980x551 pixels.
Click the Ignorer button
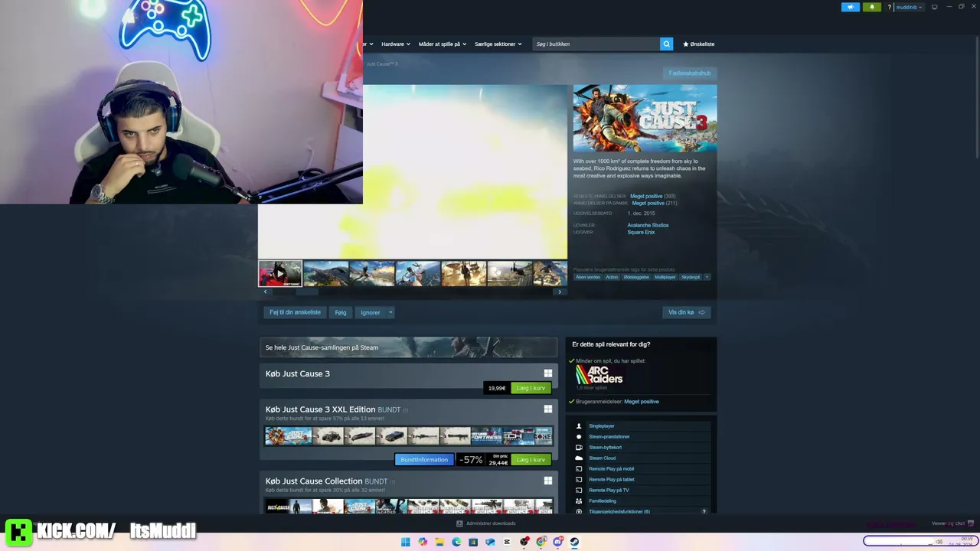(371, 312)
